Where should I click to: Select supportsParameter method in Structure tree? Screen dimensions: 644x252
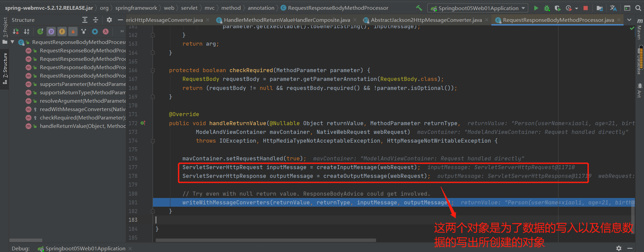point(75,84)
